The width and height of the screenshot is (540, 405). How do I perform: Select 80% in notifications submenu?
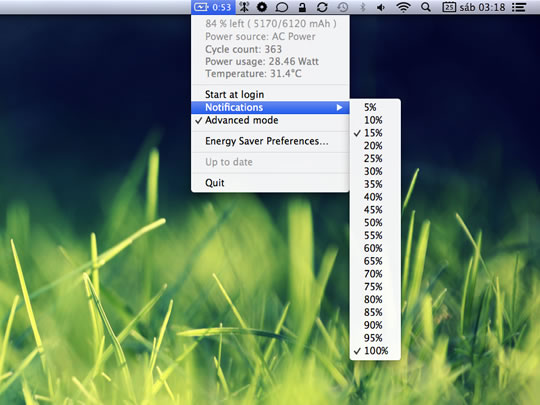point(375,300)
